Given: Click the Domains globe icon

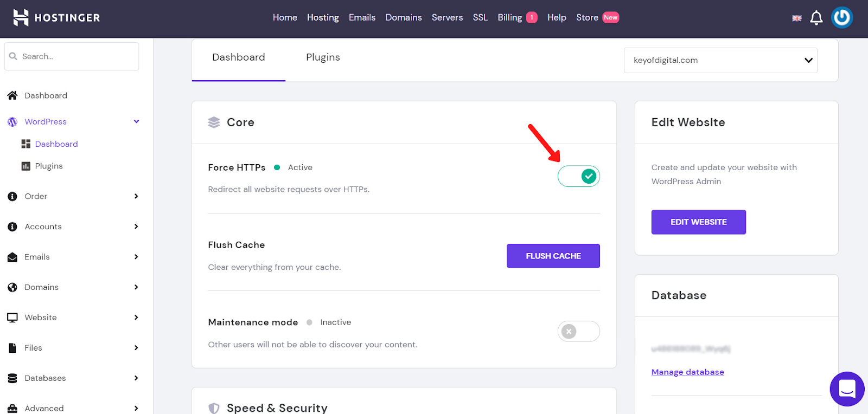Looking at the screenshot, I should point(12,287).
